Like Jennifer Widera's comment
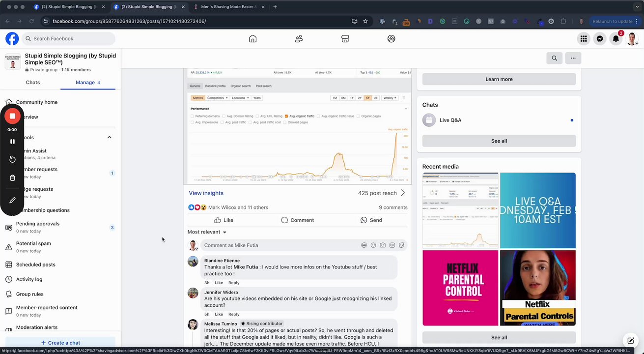This screenshot has width=644, height=354. pyautogui.click(x=219, y=314)
